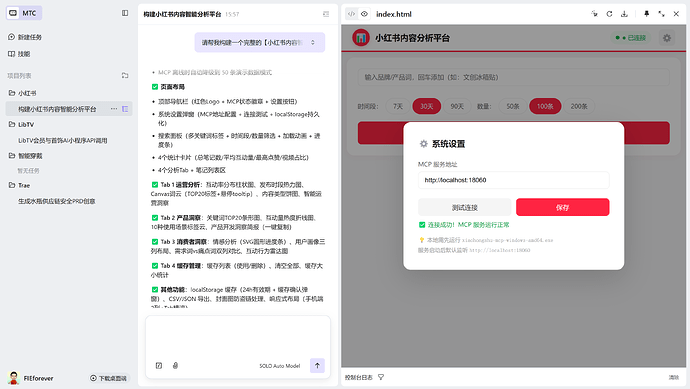Send message with the up-arrow button
This screenshot has height=389, width=690.
(x=317, y=365)
